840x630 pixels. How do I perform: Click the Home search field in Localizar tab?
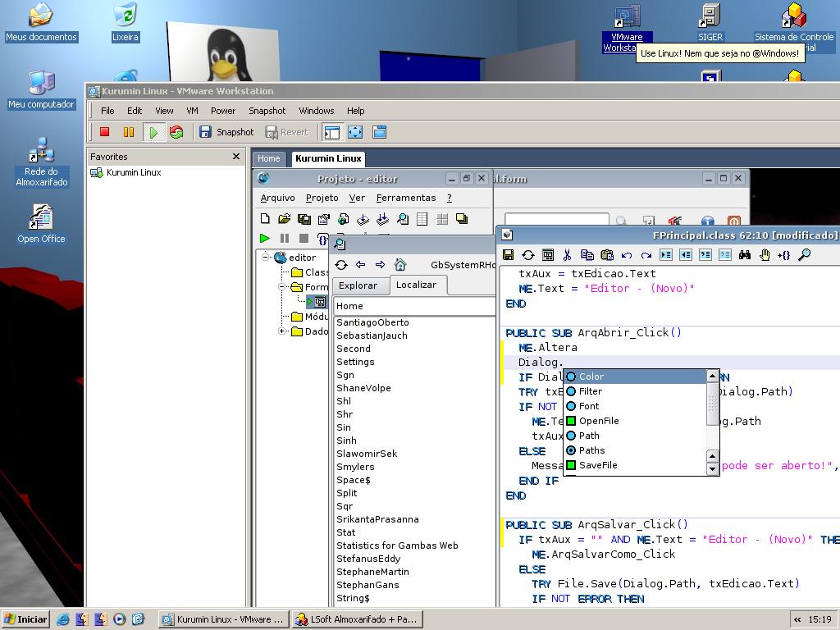point(413,306)
